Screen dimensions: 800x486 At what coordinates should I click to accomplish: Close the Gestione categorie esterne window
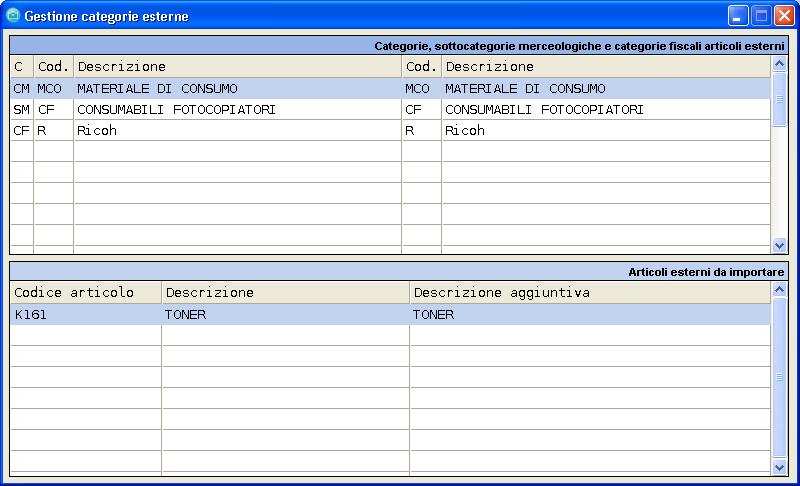coord(784,16)
